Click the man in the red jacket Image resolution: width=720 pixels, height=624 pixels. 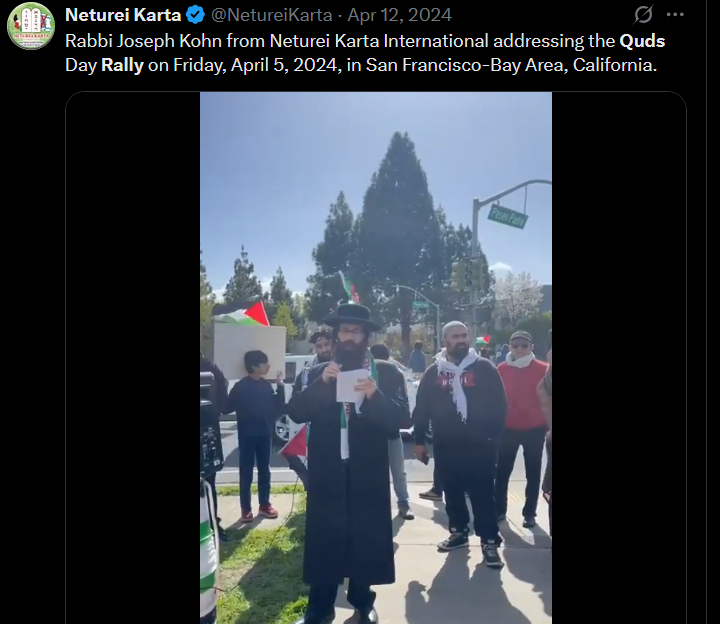click(521, 427)
